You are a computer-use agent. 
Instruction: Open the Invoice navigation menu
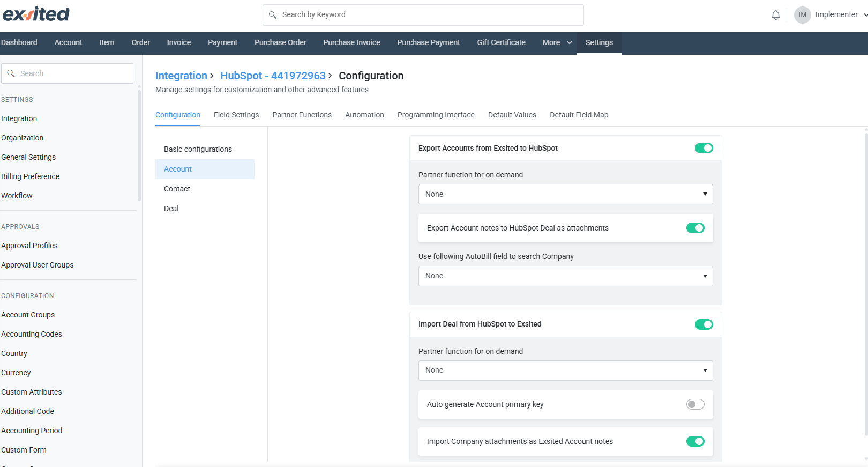179,43
